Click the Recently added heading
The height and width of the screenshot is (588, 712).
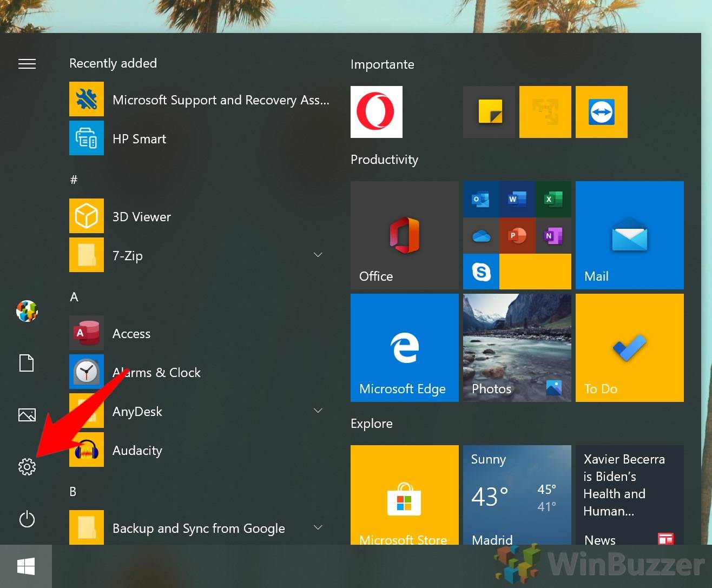tap(113, 63)
